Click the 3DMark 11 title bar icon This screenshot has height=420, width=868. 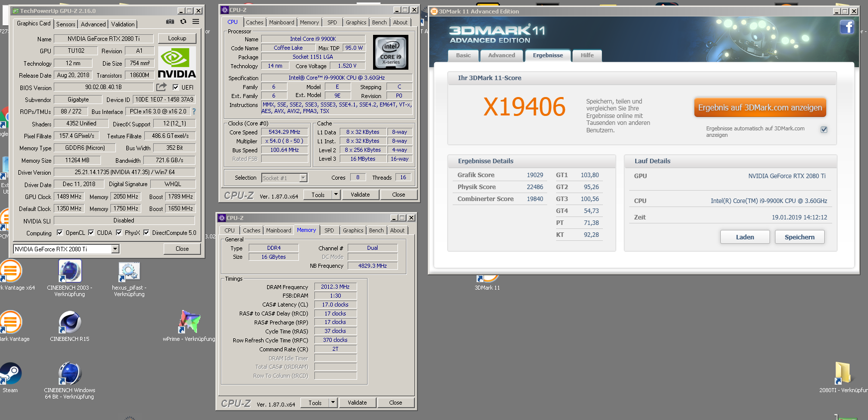tap(434, 11)
